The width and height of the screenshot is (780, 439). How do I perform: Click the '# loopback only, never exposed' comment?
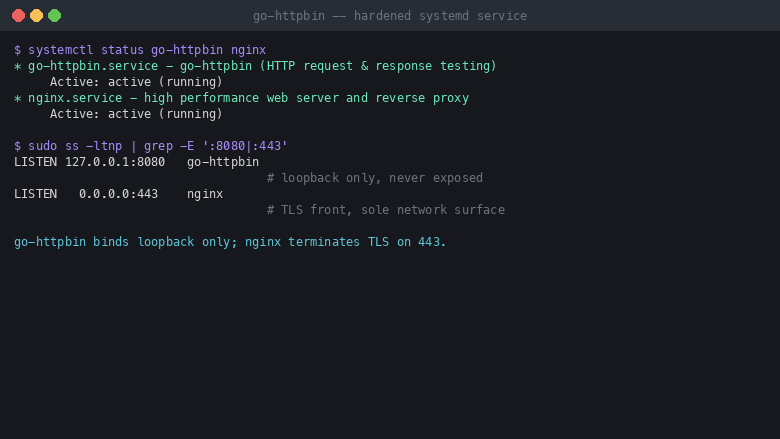[x=375, y=177]
